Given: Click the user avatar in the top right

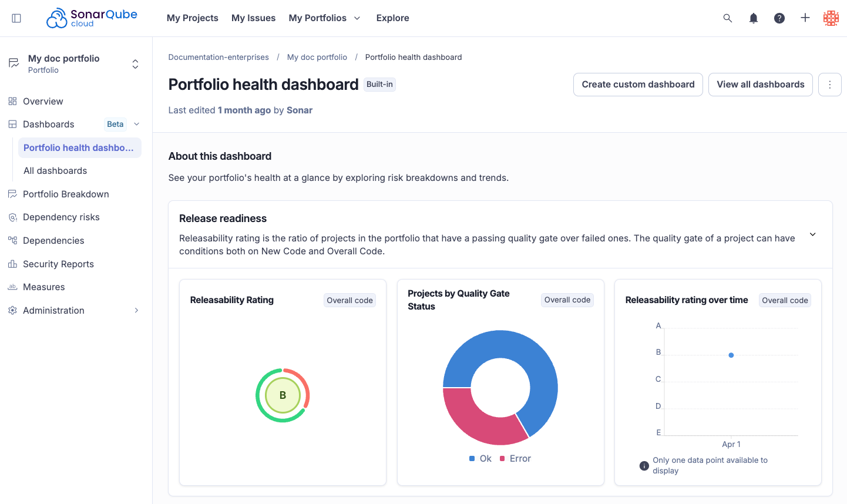Looking at the screenshot, I should [x=831, y=18].
